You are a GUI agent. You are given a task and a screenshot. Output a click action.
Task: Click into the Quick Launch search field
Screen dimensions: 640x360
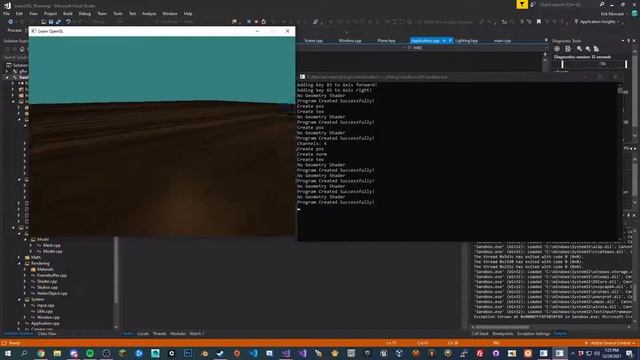(569, 4)
